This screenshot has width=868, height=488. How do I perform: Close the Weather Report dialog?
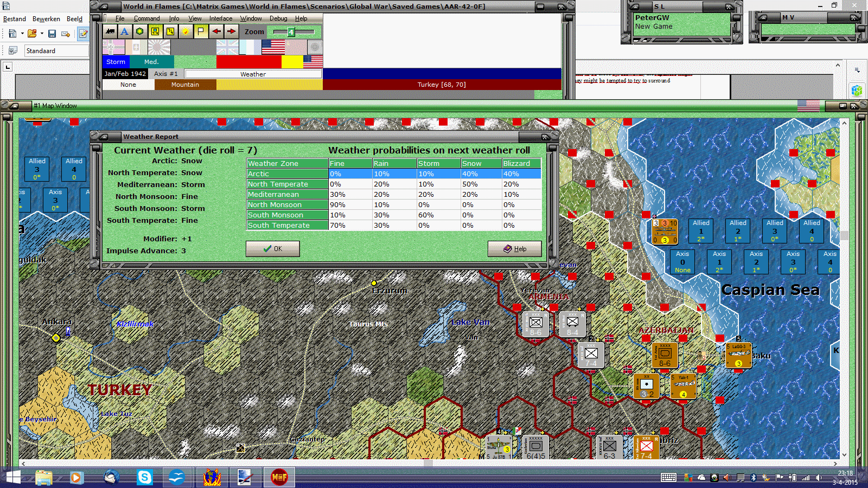click(x=546, y=137)
